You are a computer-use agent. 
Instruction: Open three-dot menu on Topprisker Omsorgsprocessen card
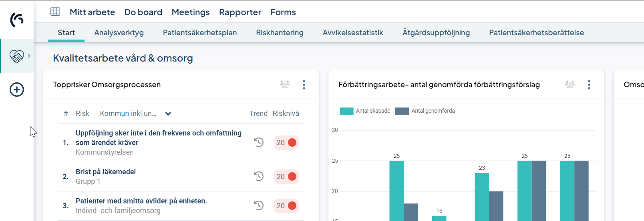tap(304, 85)
